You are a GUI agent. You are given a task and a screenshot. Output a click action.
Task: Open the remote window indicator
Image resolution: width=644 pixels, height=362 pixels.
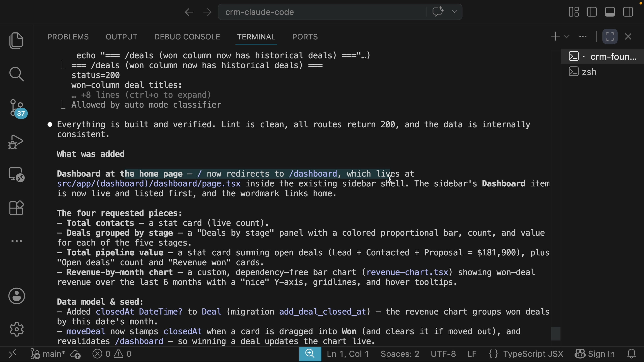(12, 354)
